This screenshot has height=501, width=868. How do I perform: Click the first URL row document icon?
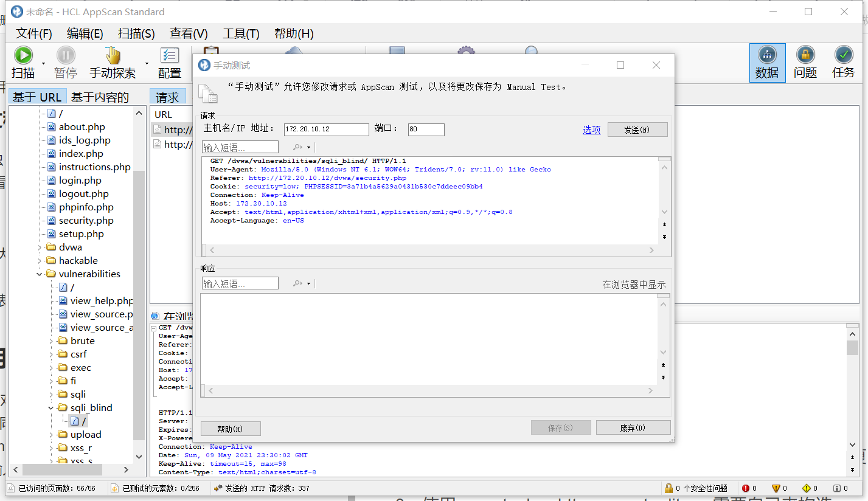click(x=157, y=130)
